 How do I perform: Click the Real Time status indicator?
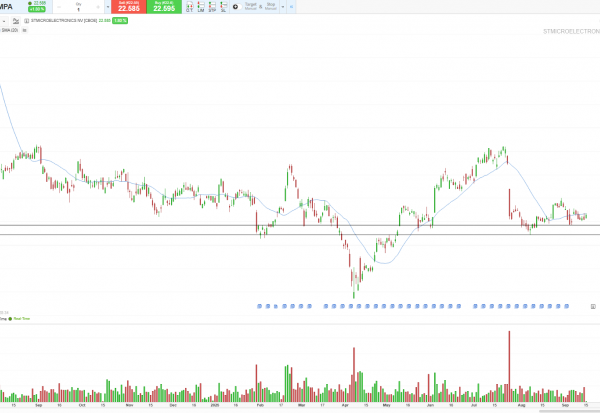(22, 318)
